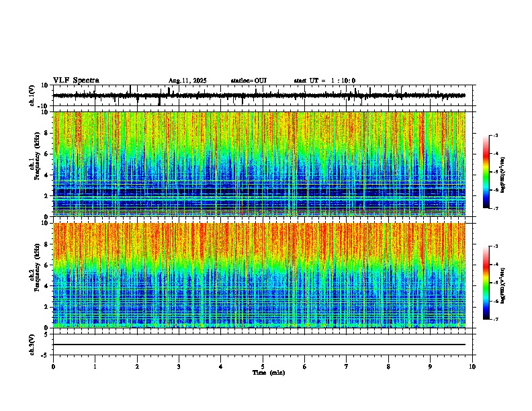This screenshot has height=411, width=532.
Task: Select the 'ch.1(V)' waveform axis label
Action: [32, 95]
